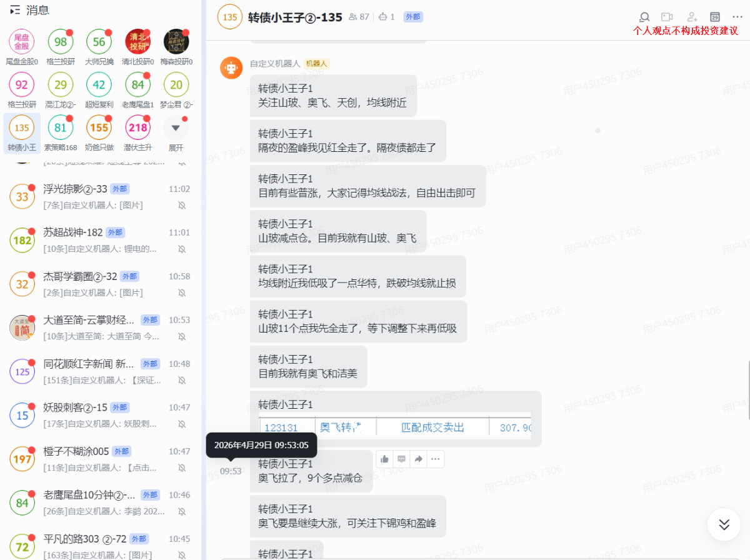Screen dimensions: 750x560
Task: Click the 87 members count
Action: [x=359, y=17]
